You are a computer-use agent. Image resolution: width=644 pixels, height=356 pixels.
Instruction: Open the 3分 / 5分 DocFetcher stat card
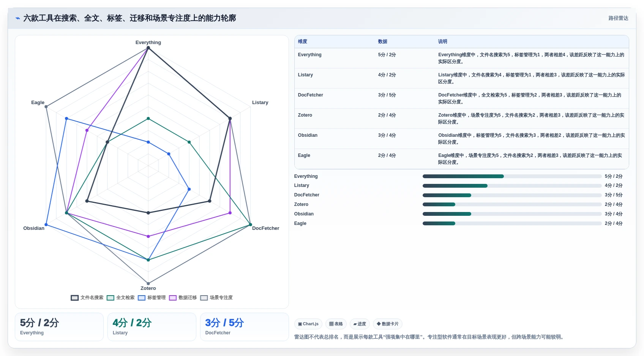point(245,327)
